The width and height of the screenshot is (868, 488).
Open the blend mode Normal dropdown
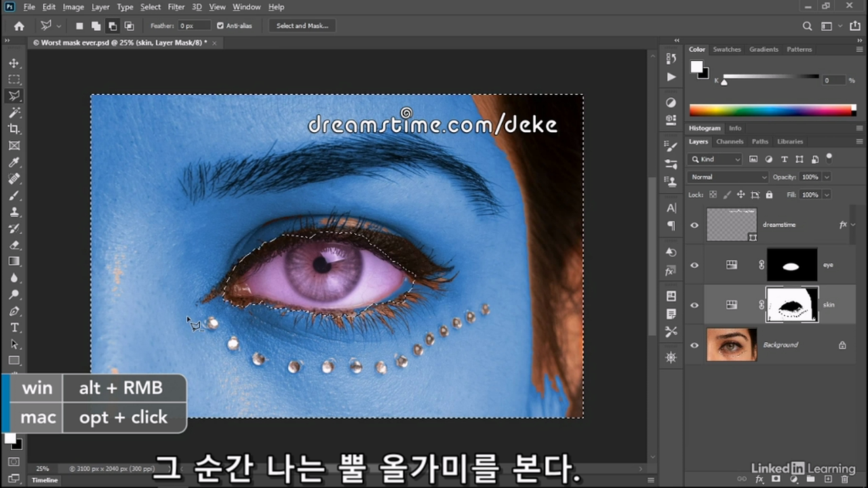[x=728, y=177]
